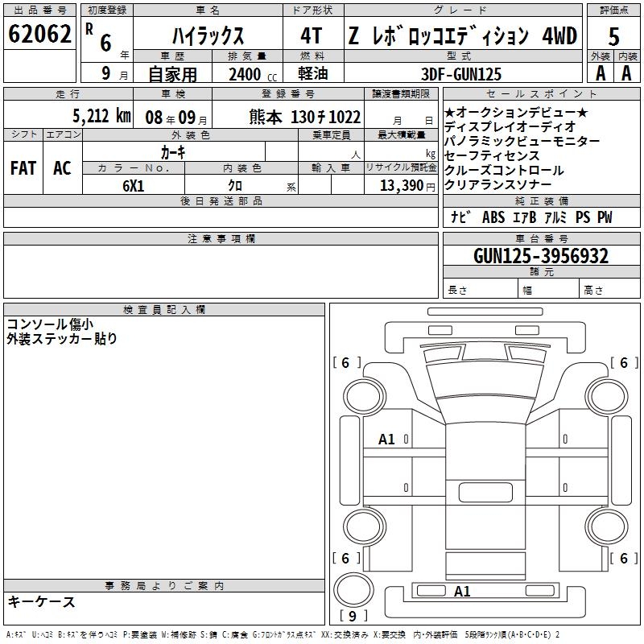Click the クリアランスソナー line

[497, 185]
